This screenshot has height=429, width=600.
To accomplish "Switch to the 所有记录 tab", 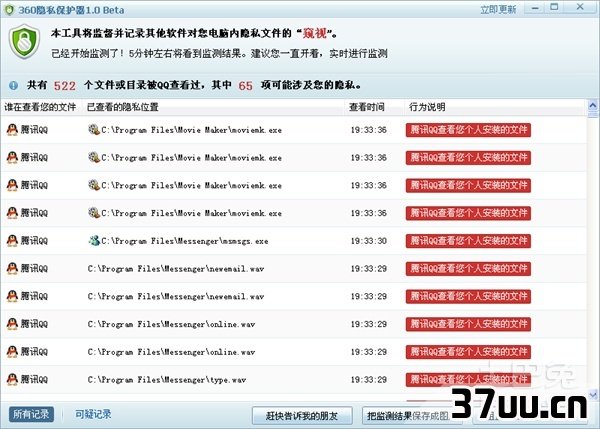I will (x=31, y=414).
